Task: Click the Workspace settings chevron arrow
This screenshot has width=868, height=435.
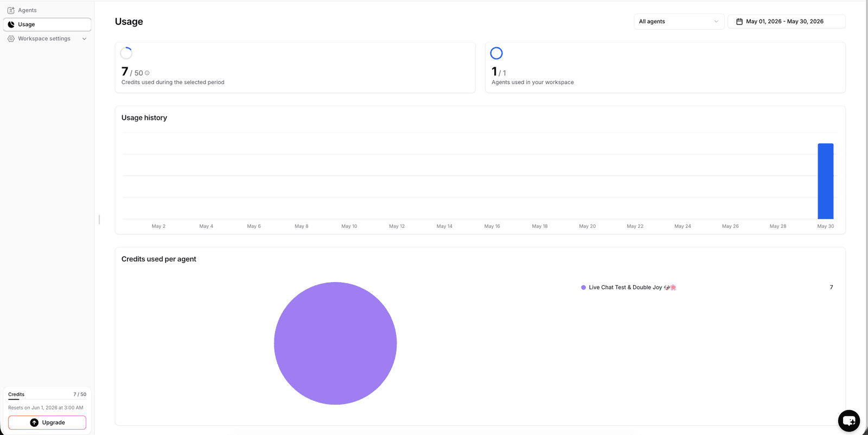Action: (84, 39)
